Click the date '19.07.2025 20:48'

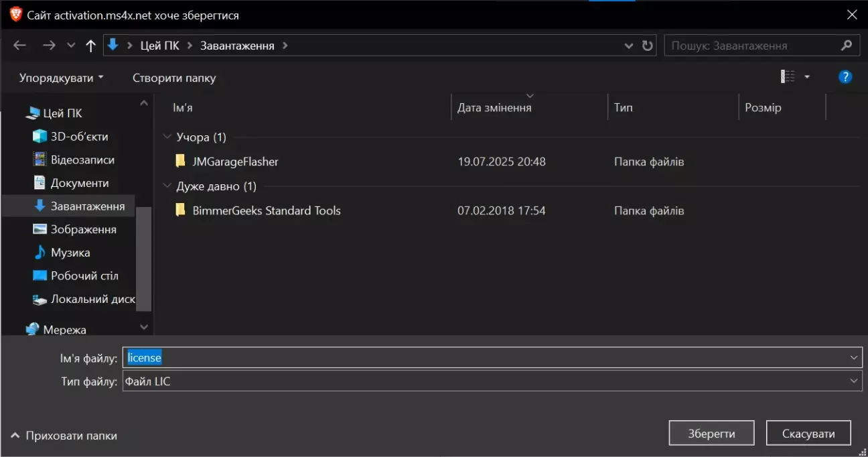[502, 161]
